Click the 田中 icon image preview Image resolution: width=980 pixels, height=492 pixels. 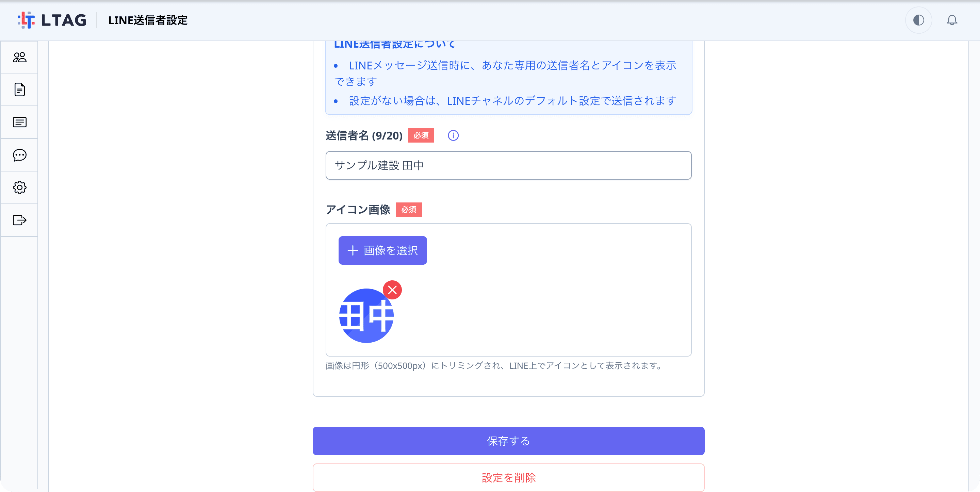click(x=366, y=315)
